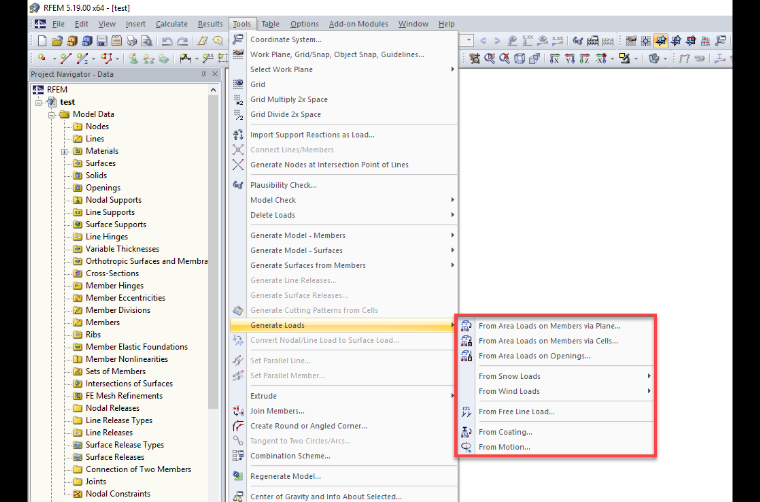Open the Help menu
Viewport: 760px width, 502px height.
(x=446, y=24)
